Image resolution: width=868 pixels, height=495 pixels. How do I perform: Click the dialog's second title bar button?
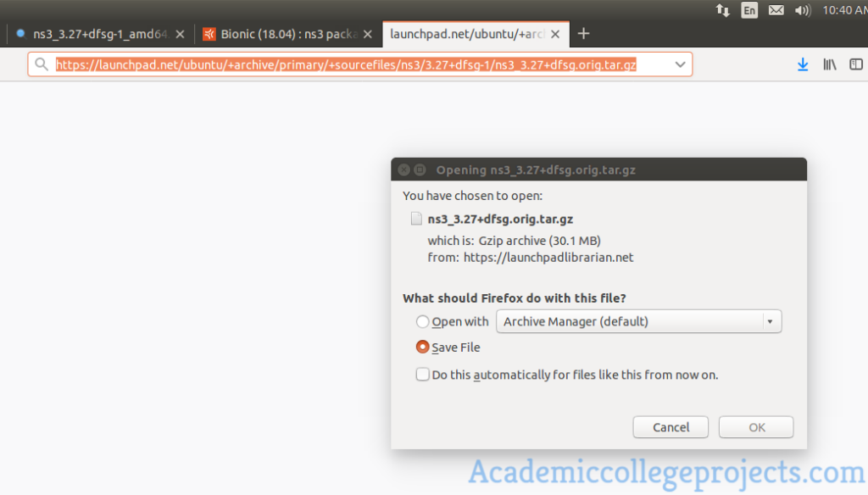pyautogui.click(x=420, y=170)
